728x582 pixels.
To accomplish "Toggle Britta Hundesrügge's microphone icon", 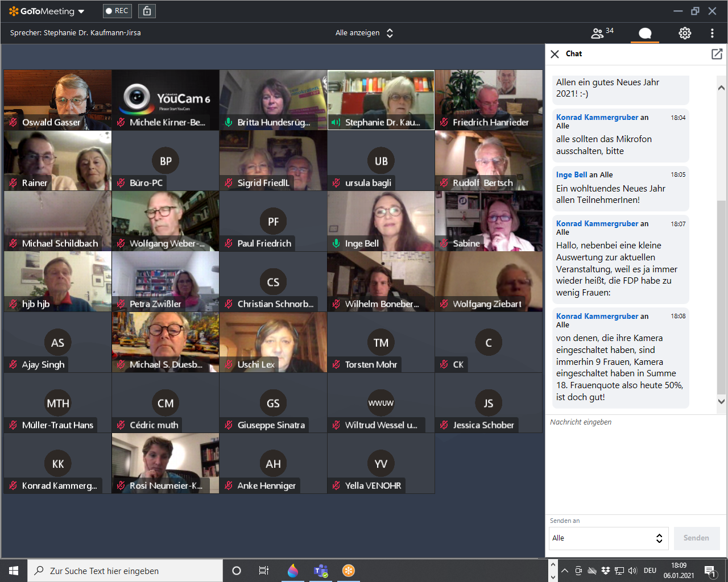I will pyautogui.click(x=229, y=122).
